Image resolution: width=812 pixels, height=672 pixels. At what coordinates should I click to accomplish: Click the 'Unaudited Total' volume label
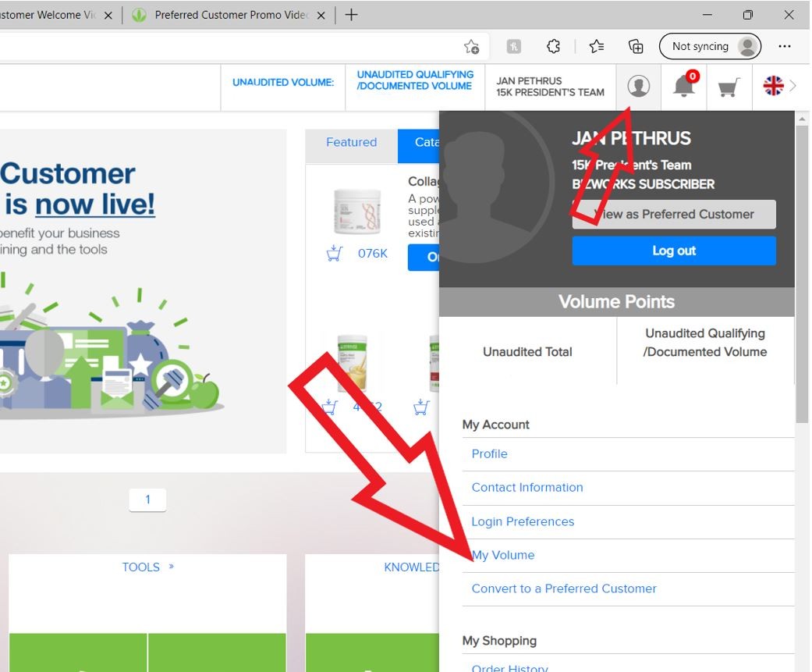click(527, 352)
